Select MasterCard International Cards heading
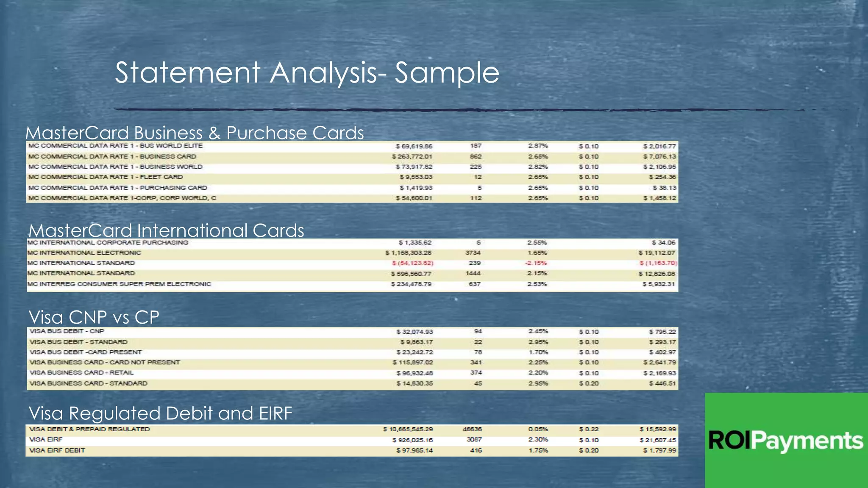This screenshot has height=488, width=868. [166, 230]
